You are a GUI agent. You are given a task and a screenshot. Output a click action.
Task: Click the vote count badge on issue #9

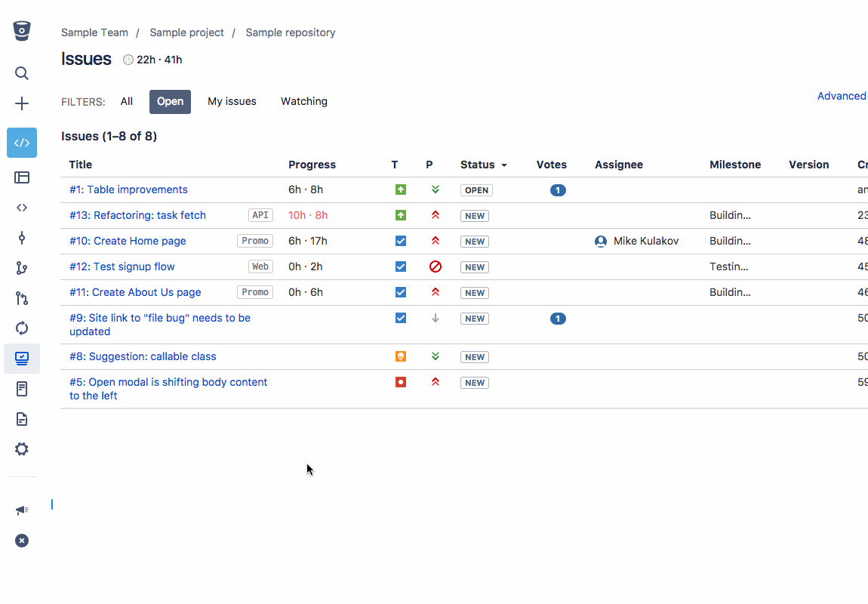(558, 319)
